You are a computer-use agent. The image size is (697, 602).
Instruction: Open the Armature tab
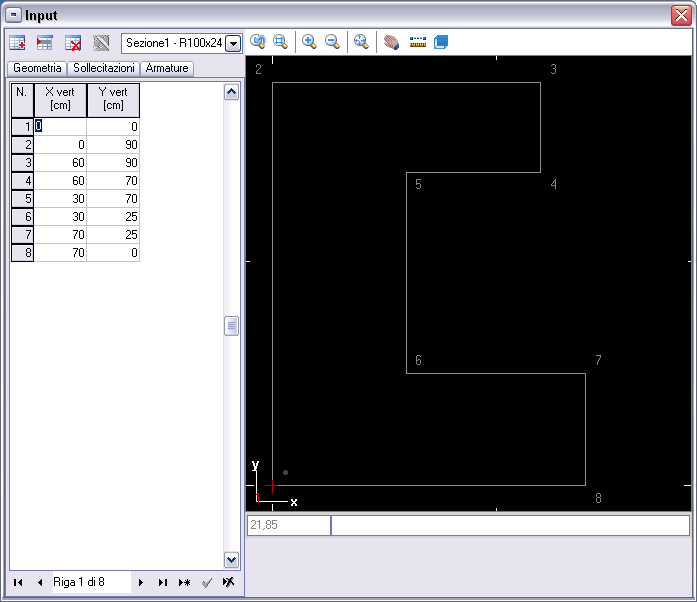click(166, 68)
